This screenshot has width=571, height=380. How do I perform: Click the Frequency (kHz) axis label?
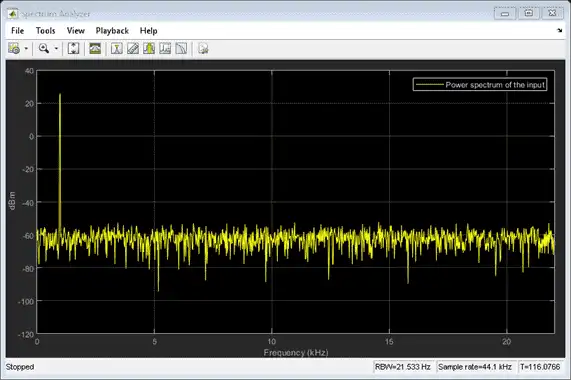click(296, 352)
